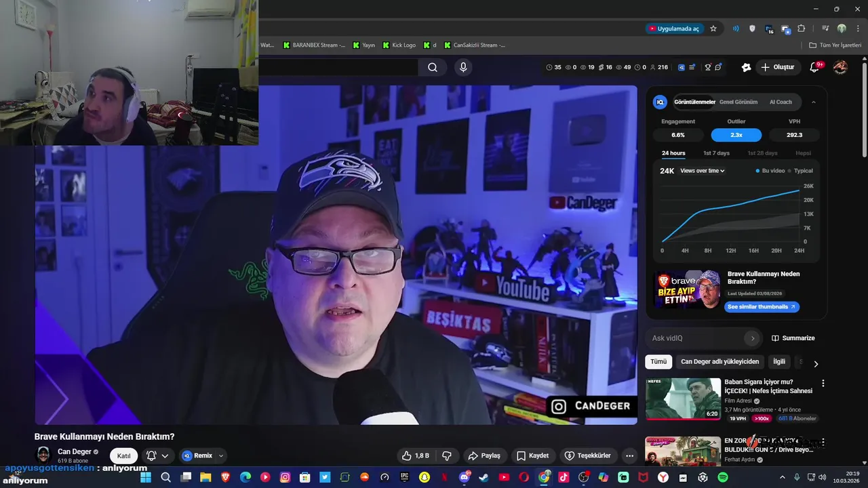Open Views over time dropdown
Screen dimensions: 868x488
click(x=703, y=171)
